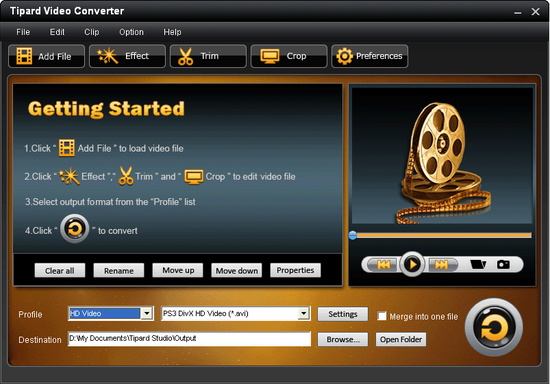Play the preview video
Image resolution: width=550 pixels, height=384 pixels.
(412, 264)
